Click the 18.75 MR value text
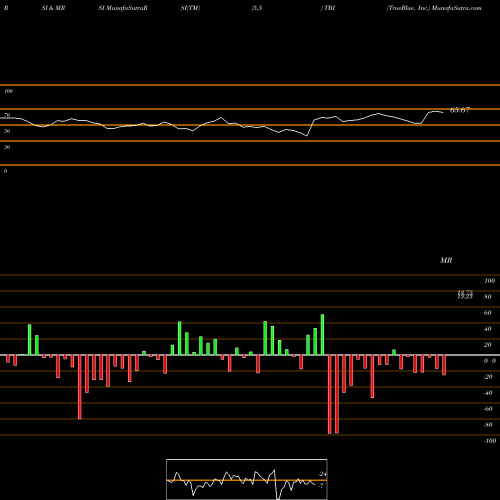This screenshot has width=500, height=500. click(465, 292)
